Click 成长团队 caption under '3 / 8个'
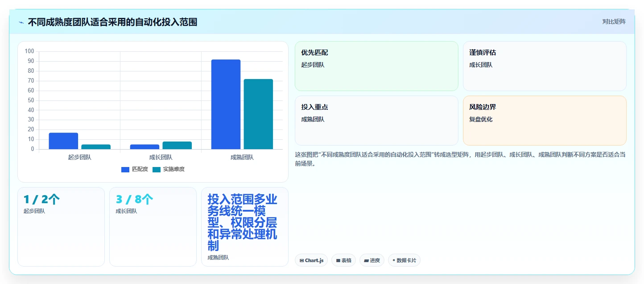Image resolution: width=644 pixels, height=284 pixels. click(126, 211)
